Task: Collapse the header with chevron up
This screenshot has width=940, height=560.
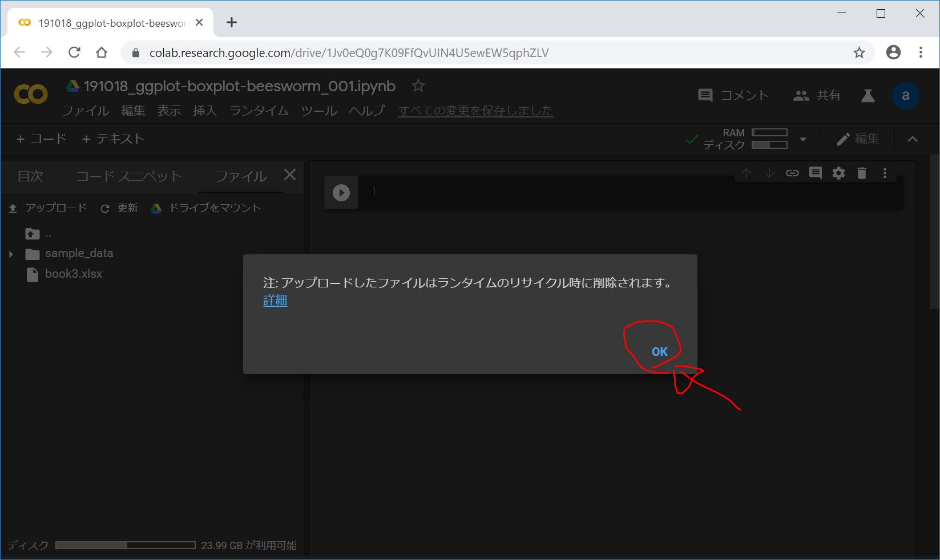Action: click(x=913, y=139)
